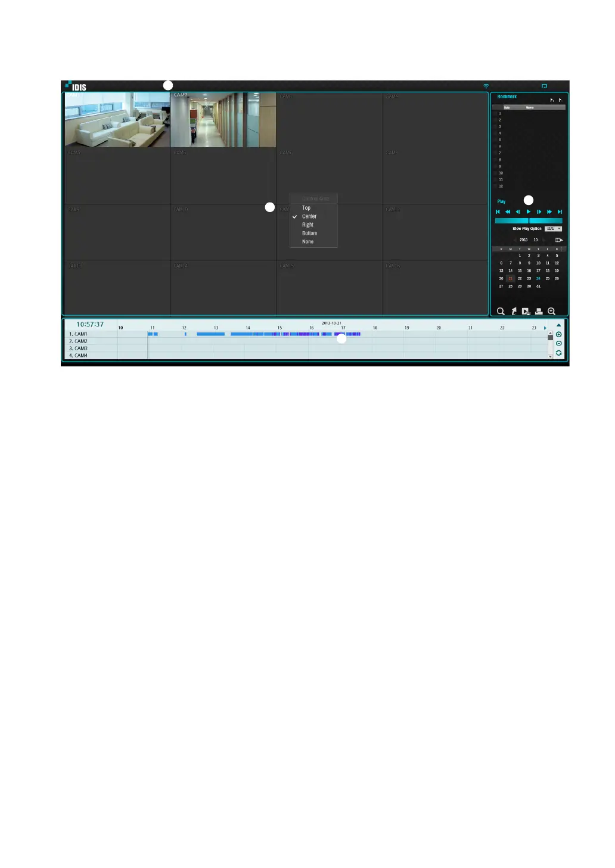This screenshot has width=615, height=868.
Task: Move timeline to later hours arrow
Action: tap(545, 328)
